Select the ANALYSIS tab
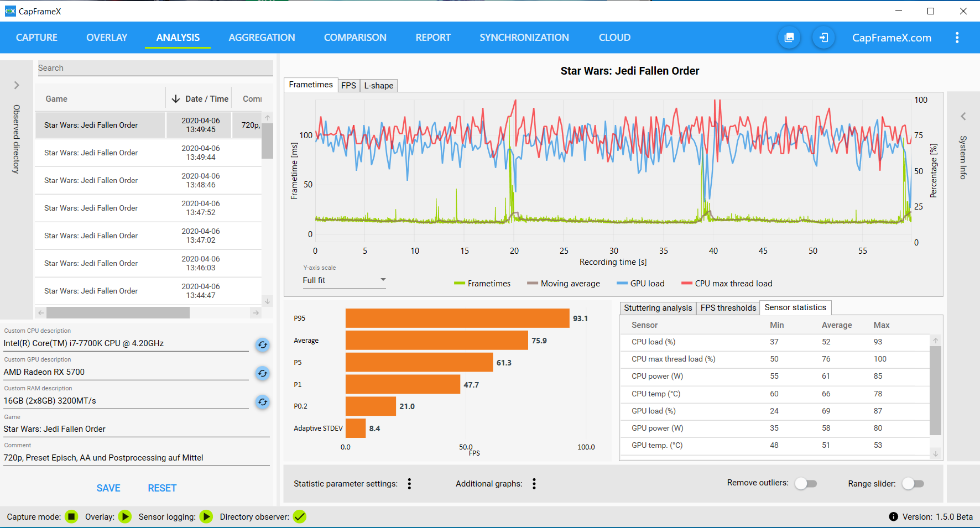This screenshot has width=980, height=528. tap(178, 38)
